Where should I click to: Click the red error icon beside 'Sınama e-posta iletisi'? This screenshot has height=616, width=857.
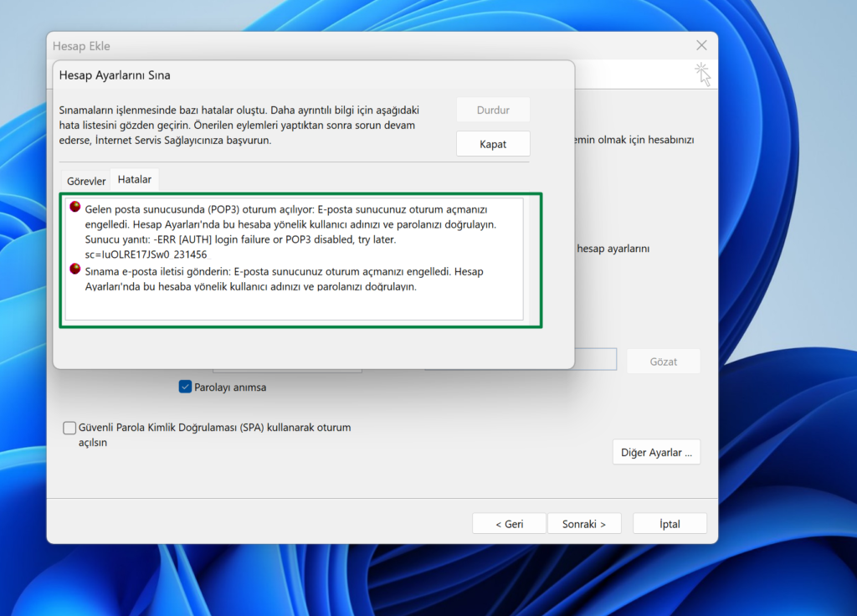75,269
